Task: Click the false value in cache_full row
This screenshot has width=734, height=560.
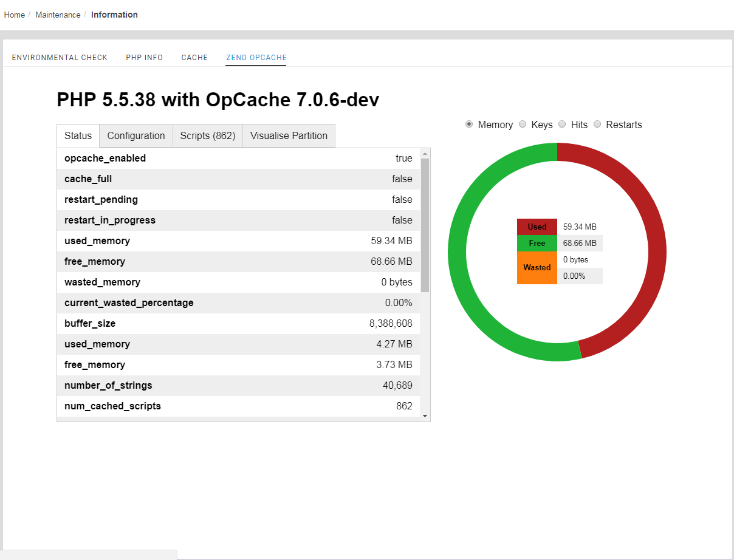Action: [x=402, y=179]
